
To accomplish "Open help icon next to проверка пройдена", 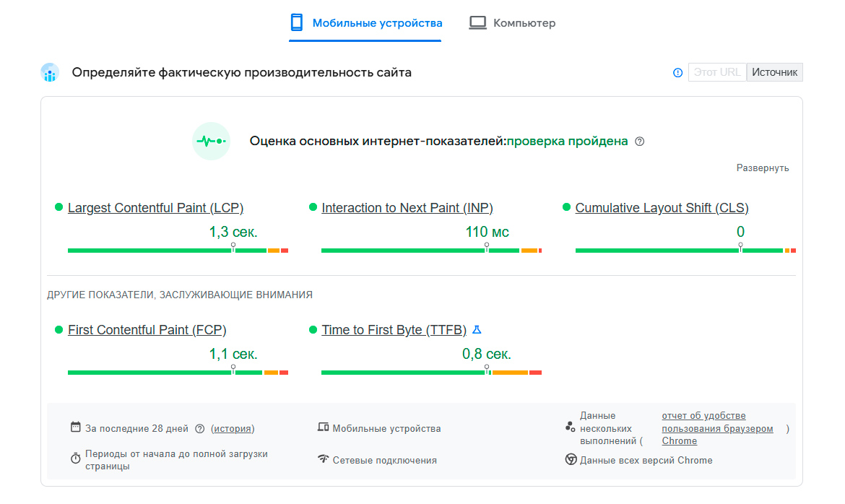I will [639, 142].
